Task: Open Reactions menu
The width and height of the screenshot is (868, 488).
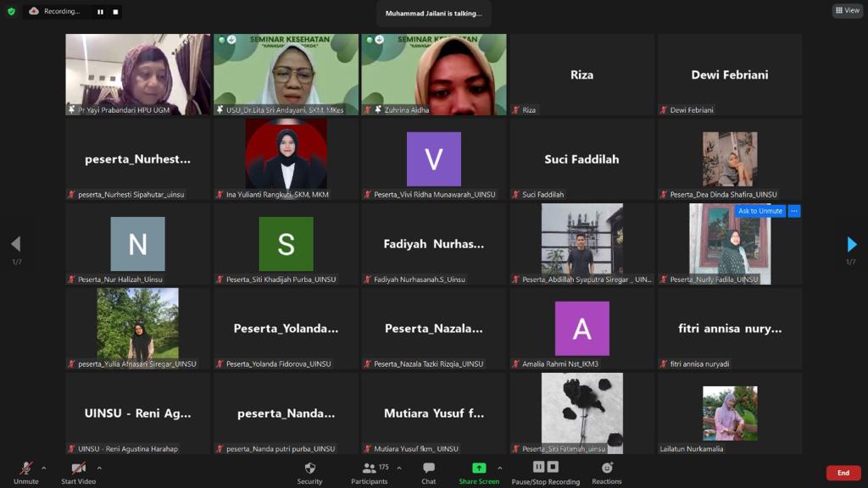Action: [x=607, y=473]
